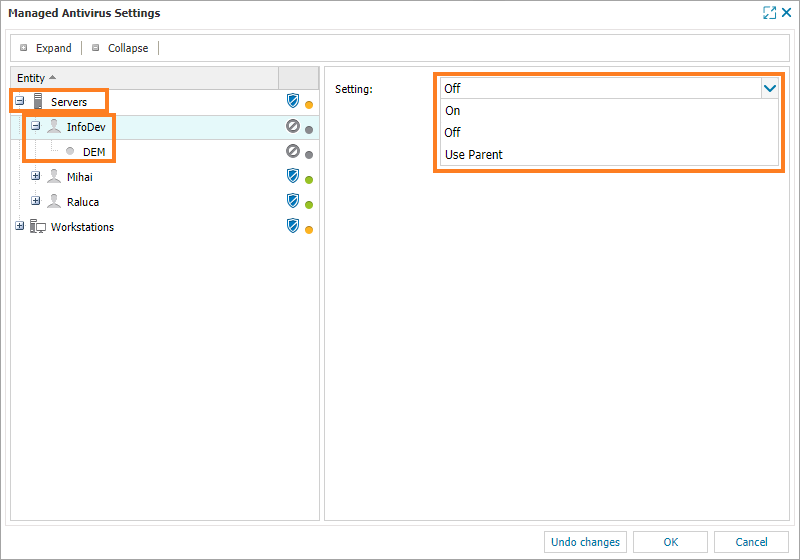Sort by the Entity column header
800x560 pixels.
tap(144, 78)
